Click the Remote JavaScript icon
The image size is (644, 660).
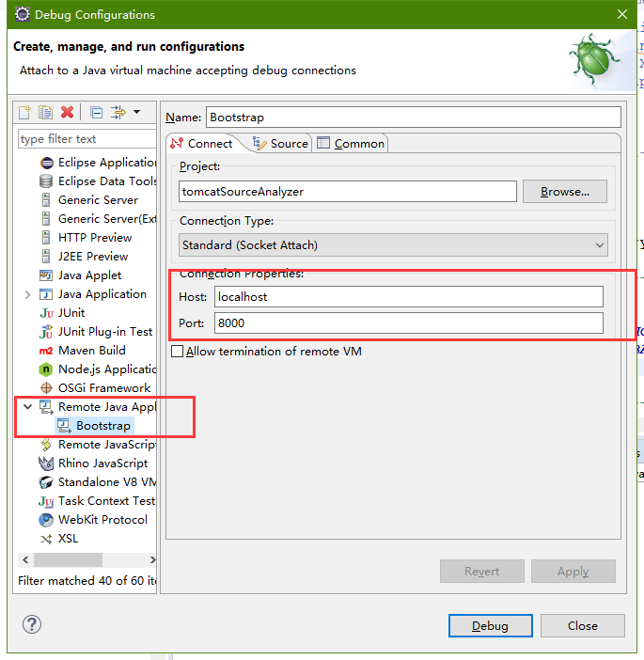pyautogui.click(x=46, y=445)
